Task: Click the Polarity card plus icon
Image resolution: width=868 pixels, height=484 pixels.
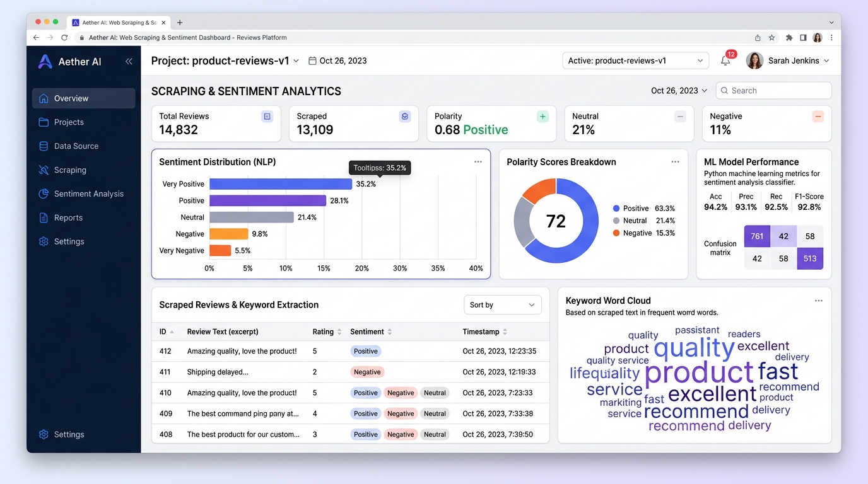Action: pos(542,117)
